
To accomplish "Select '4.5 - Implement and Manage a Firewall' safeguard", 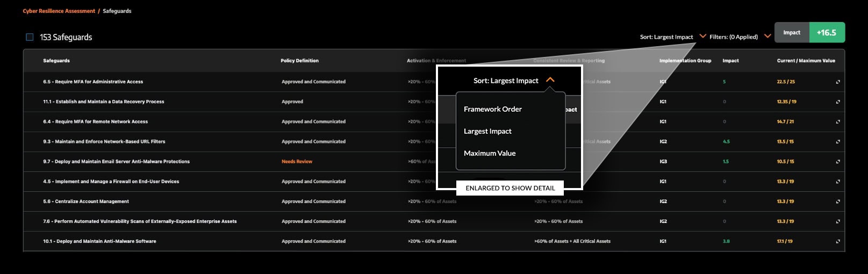I will tap(111, 182).
